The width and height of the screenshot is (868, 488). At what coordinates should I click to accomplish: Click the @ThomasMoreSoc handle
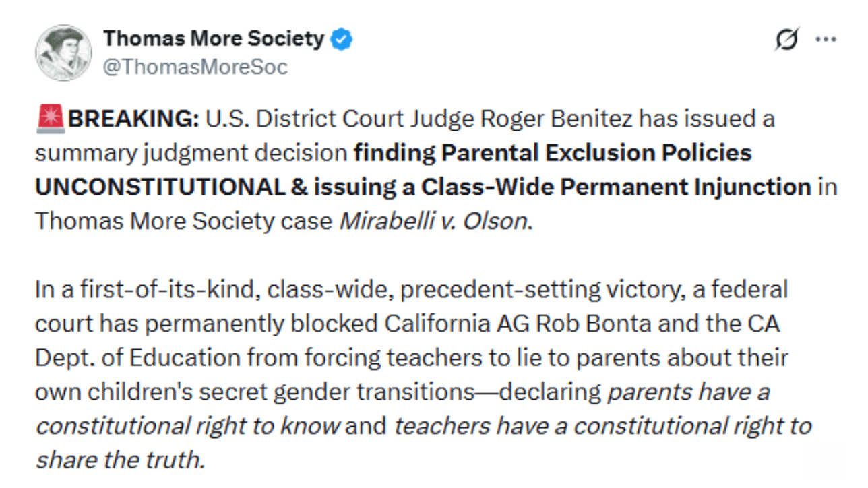click(195, 67)
